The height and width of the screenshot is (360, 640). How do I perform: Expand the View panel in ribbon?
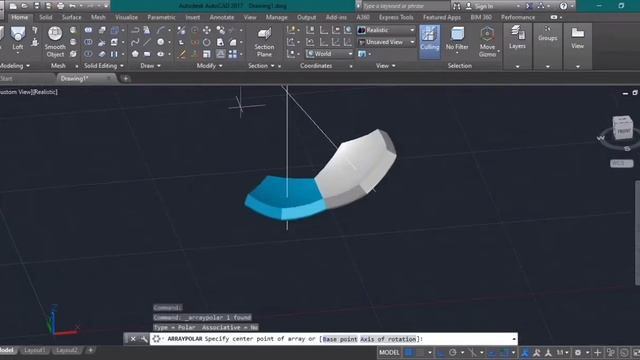(x=386, y=66)
